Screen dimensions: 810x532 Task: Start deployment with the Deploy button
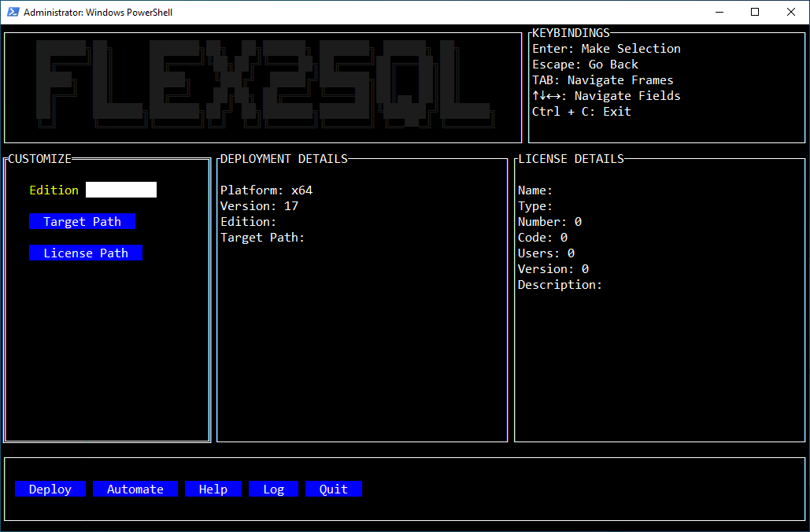[50, 489]
